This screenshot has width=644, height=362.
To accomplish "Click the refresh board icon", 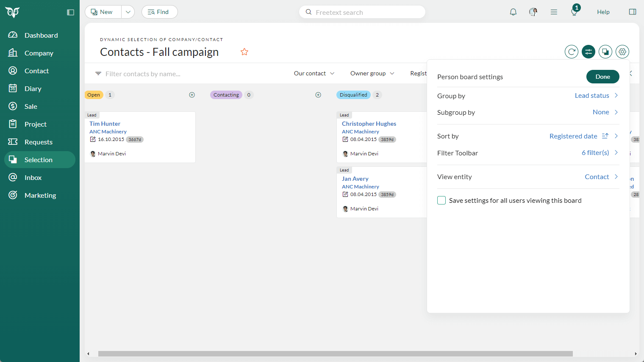I will point(571,52).
